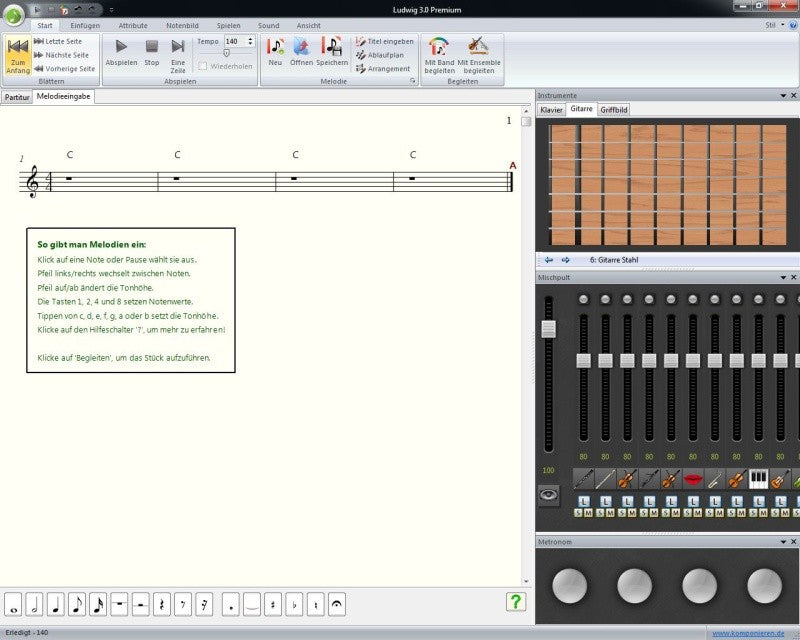800x640 pixels.
Task: Open the Einfügen ribbon tab
Action: tap(85, 26)
